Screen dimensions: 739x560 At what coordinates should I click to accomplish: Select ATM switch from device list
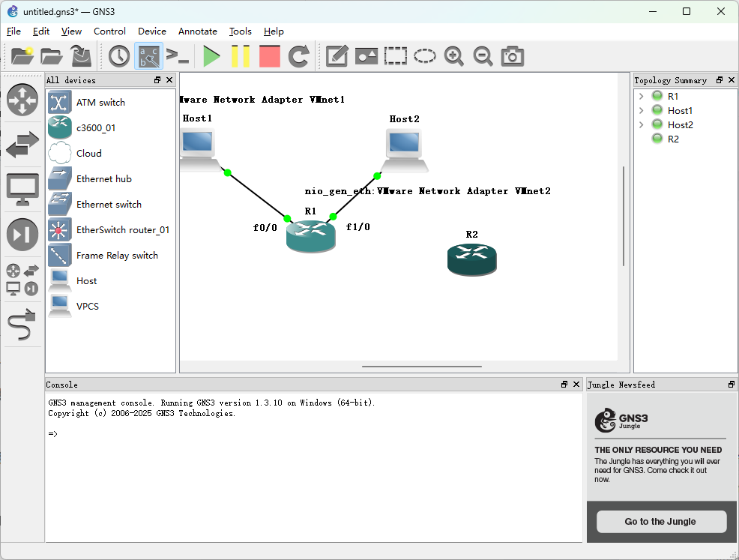point(111,102)
